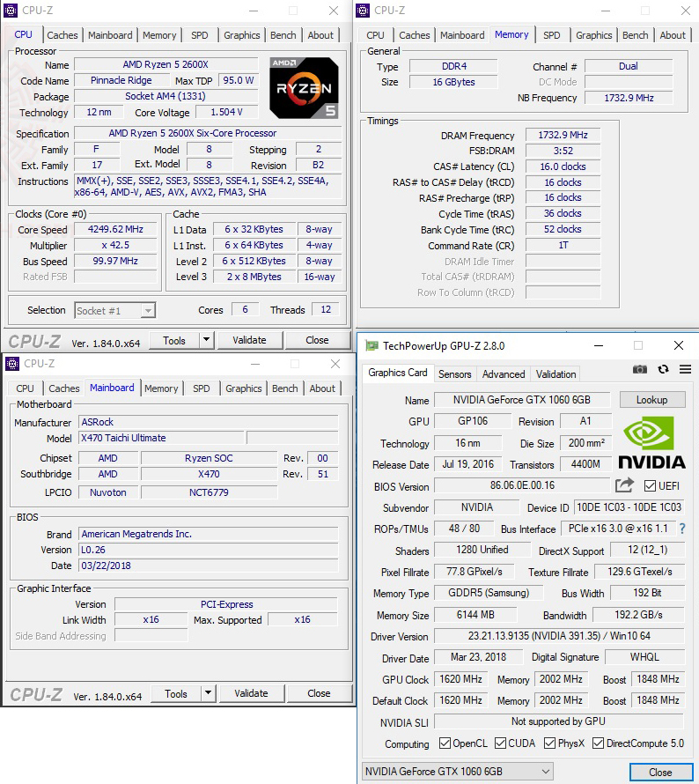Click CPU-Z app icon in Mainboard window title

tap(12, 364)
